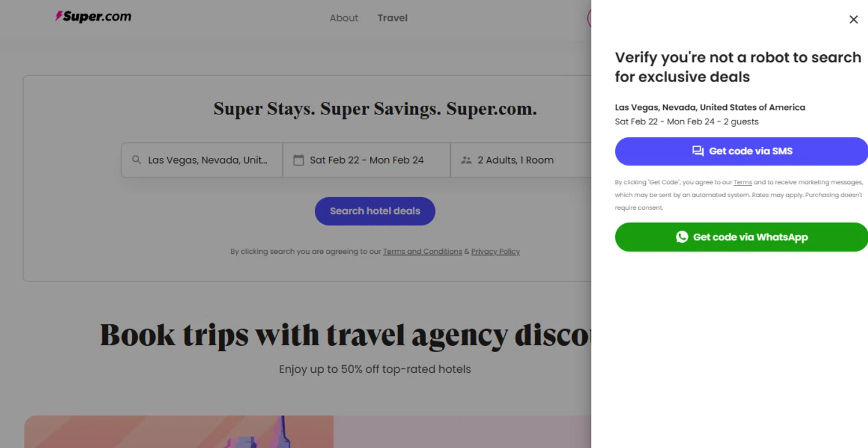Click the WhatsApp logo icon
868x448 pixels.
tap(682, 237)
